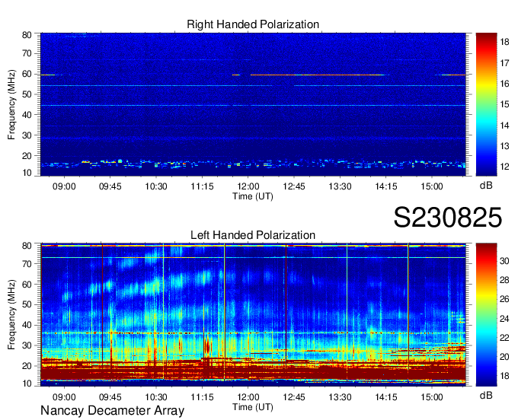The height and width of the screenshot is (420, 518).
Task: Click the dB unit under lower color bar
Action: click(x=486, y=396)
